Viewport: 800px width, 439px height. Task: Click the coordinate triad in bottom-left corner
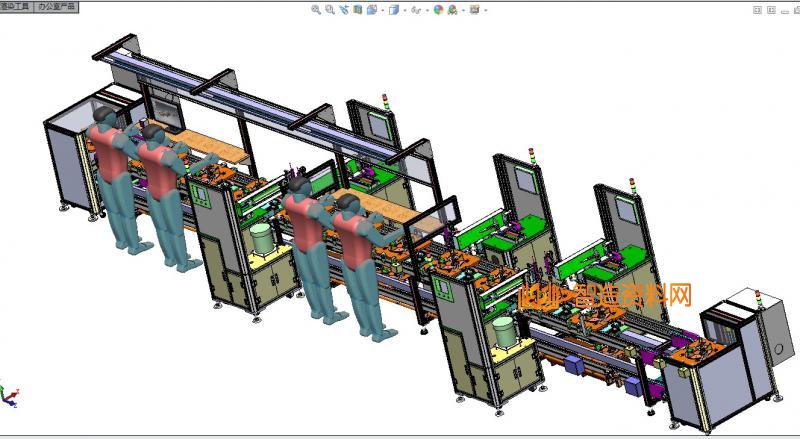[8, 397]
